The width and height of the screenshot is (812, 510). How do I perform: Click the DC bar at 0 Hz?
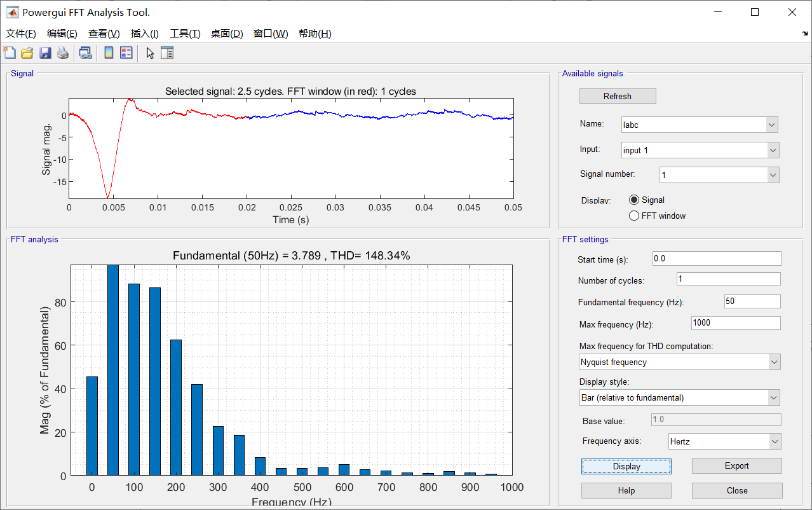[92, 426]
